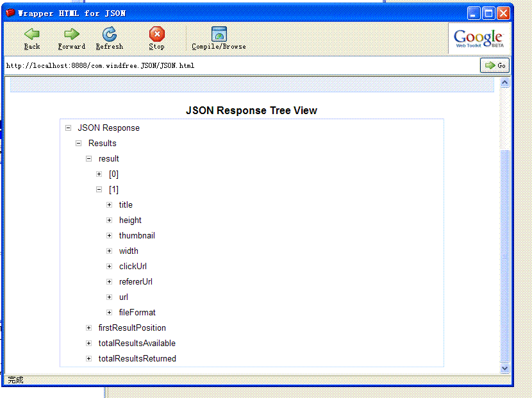The height and width of the screenshot is (398, 532).
Task: Select the JSON Response tree label
Action: [x=108, y=128]
